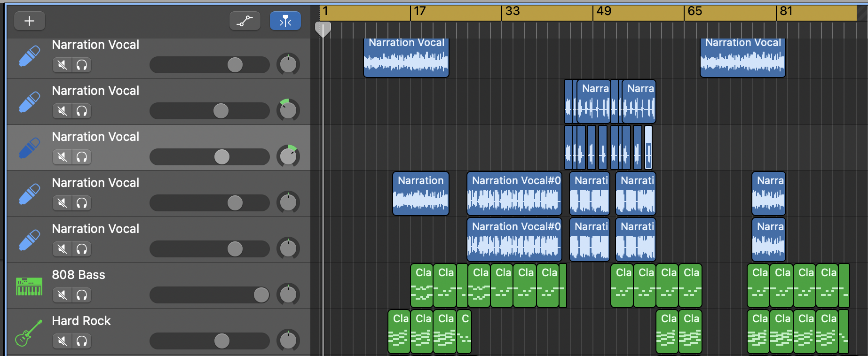Click the 808 Bass keyboard instrument icon
Screen dimensions: 868x356
[x=29, y=286]
